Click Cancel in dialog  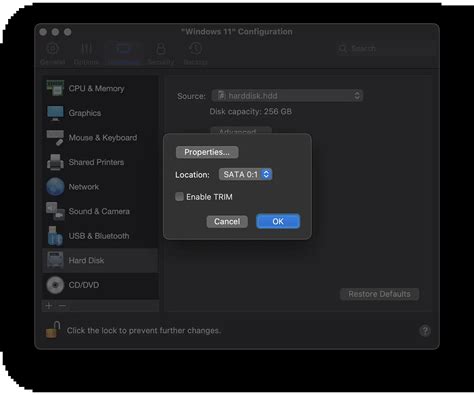(x=227, y=222)
